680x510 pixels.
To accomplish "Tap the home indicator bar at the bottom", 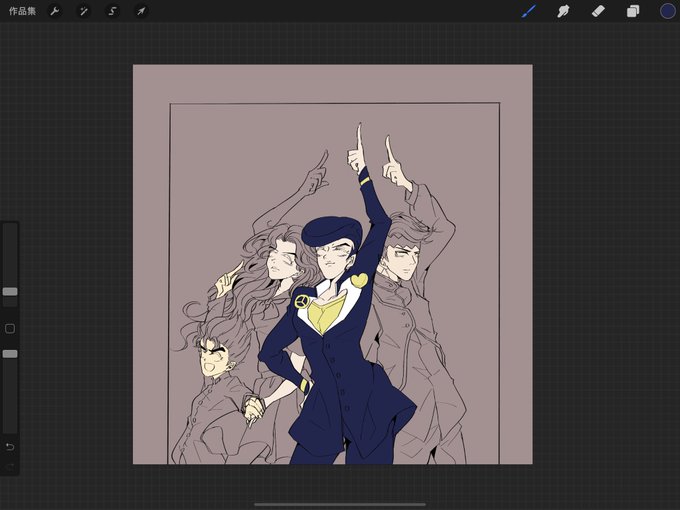I will coord(340,504).
